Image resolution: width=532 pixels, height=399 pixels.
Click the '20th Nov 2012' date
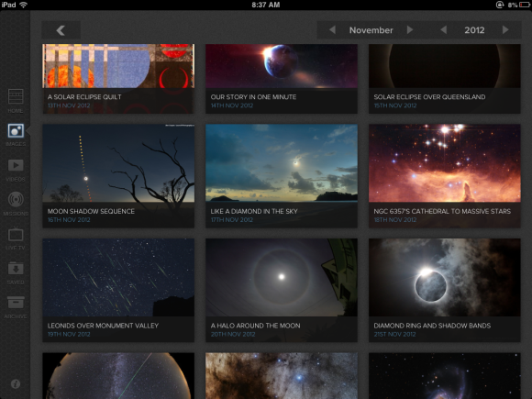tap(233, 334)
